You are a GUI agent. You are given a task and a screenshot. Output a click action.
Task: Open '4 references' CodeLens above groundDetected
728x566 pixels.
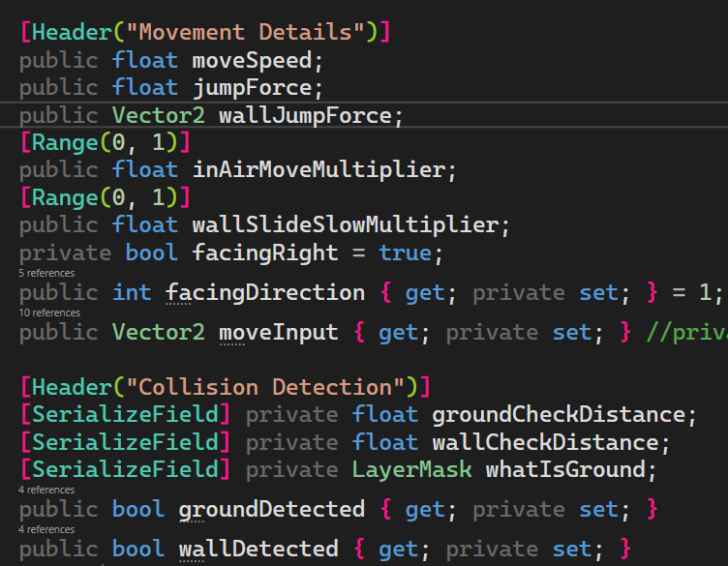46,490
